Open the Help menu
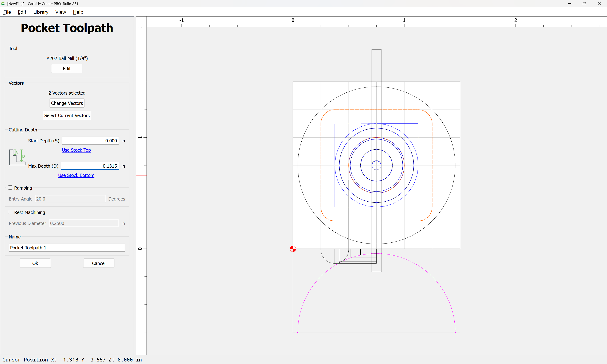This screenshot has height=364, width=607. [x=78, y=12]
